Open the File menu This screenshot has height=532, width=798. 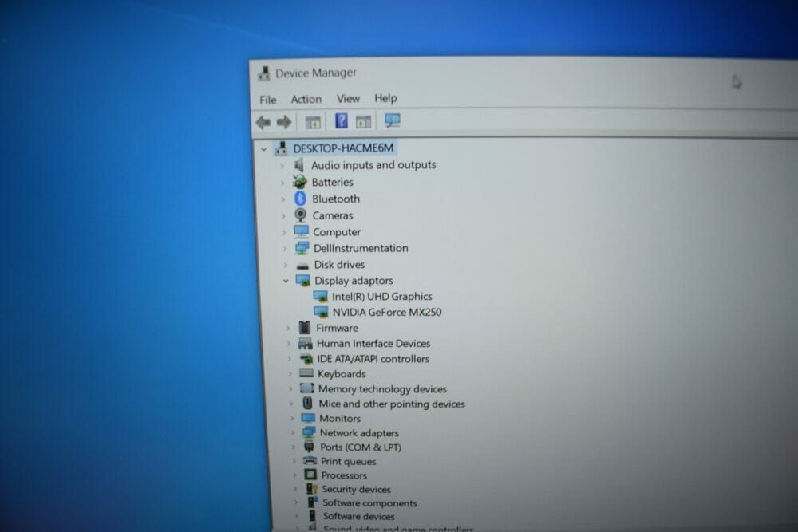(267, 100)
